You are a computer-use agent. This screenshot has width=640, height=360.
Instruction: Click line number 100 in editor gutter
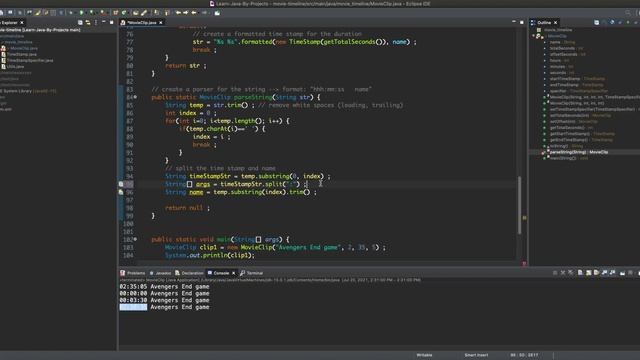(128, 224)
